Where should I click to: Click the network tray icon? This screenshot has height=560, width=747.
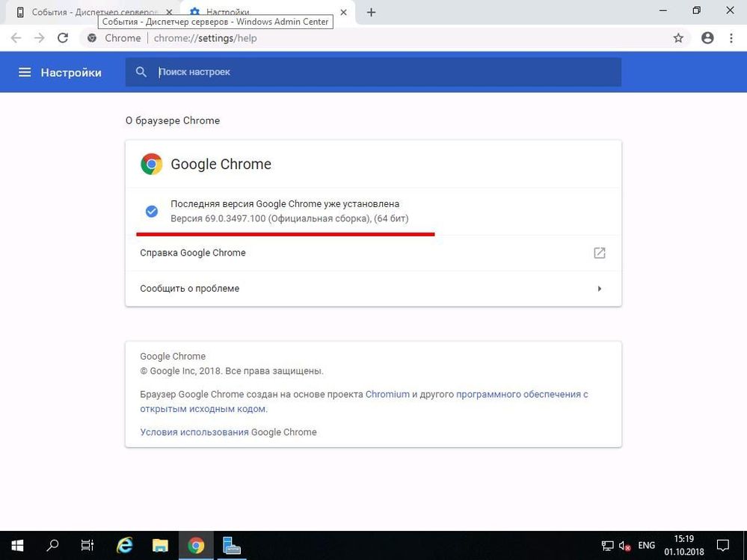point(607,545)
